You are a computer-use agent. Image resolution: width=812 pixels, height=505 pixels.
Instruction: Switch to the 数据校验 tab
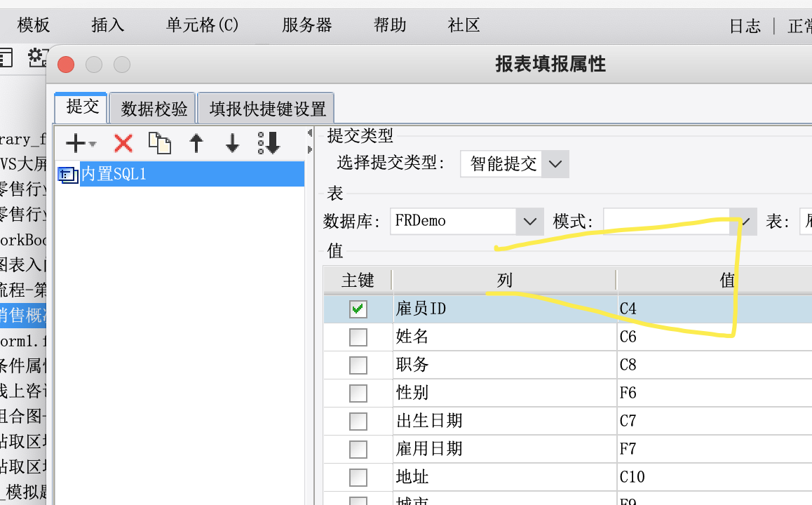pos(154,109)
